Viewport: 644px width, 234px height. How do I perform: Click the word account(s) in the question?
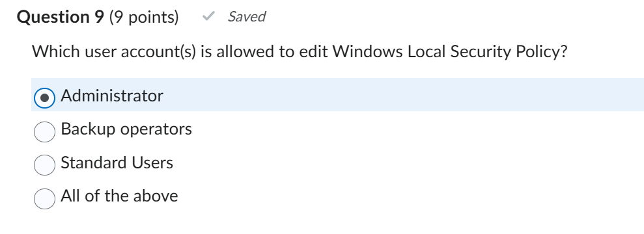pyautogui.click(x=158, y=53)
